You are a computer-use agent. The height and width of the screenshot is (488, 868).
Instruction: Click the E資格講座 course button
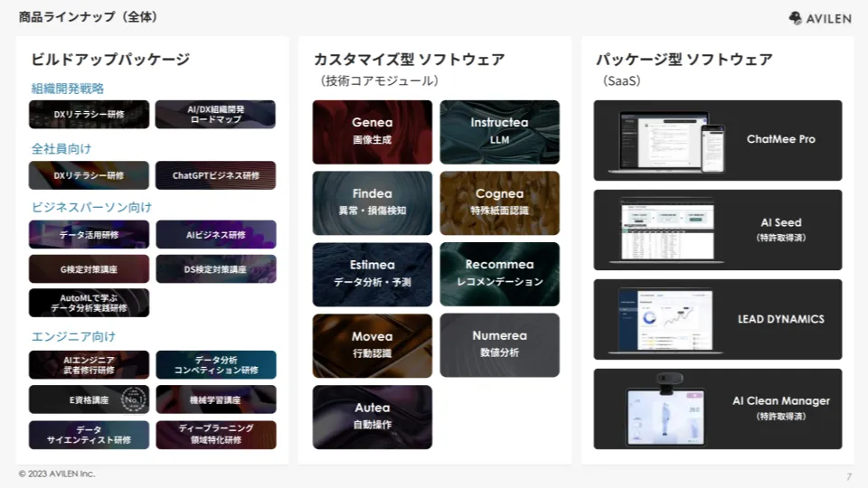pos(89,399)
